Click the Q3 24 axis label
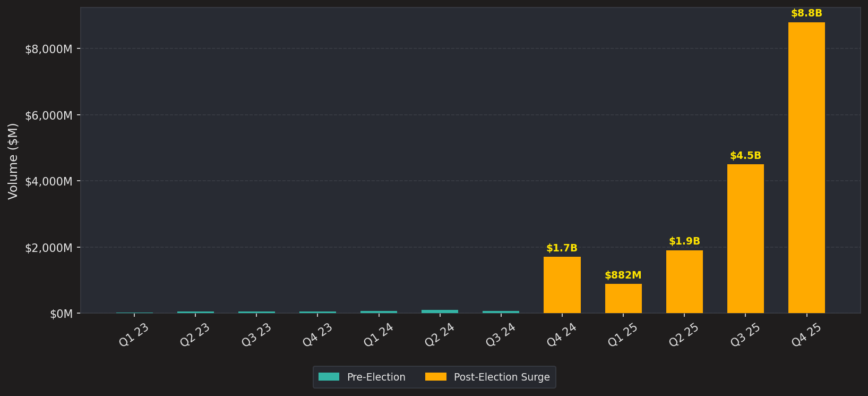The width and height of the screenshot is (868, 396). [x=501, y=335]
